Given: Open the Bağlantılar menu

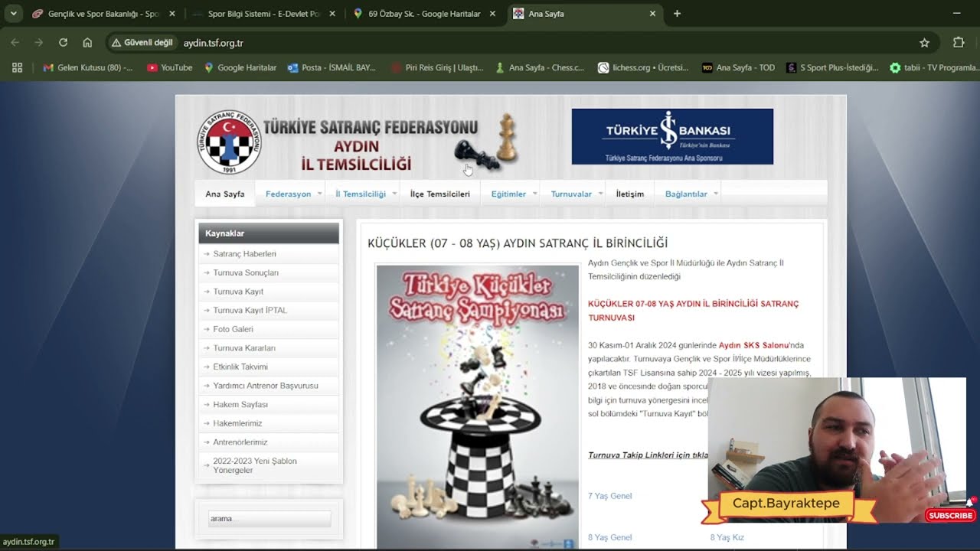Looking at the screenshot, I should (x=686, y=194).
